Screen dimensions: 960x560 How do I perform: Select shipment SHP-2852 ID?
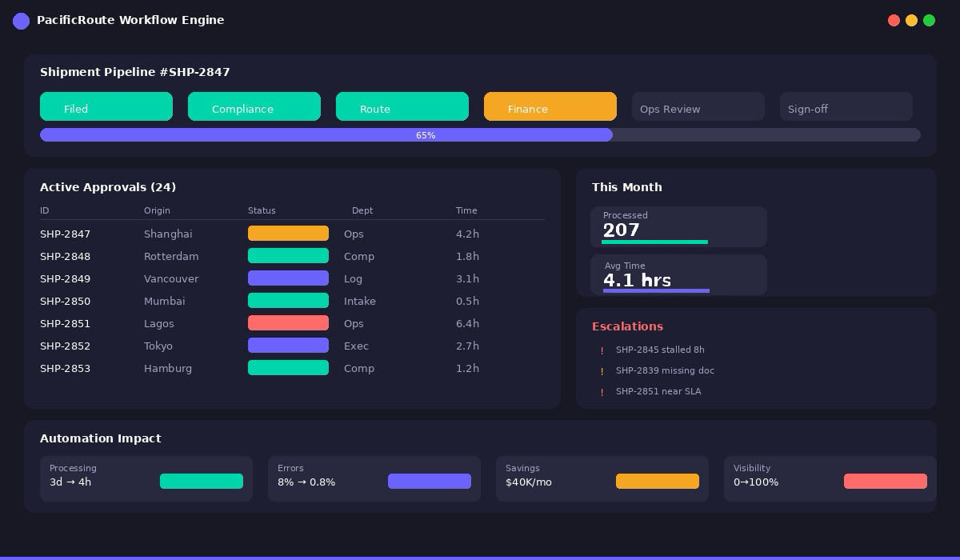[65, 346]
